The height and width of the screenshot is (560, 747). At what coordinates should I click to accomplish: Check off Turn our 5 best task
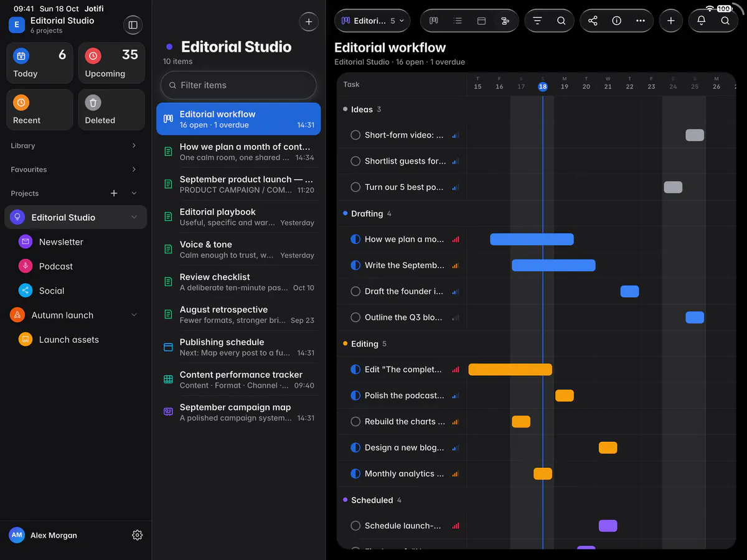(355, 187)
